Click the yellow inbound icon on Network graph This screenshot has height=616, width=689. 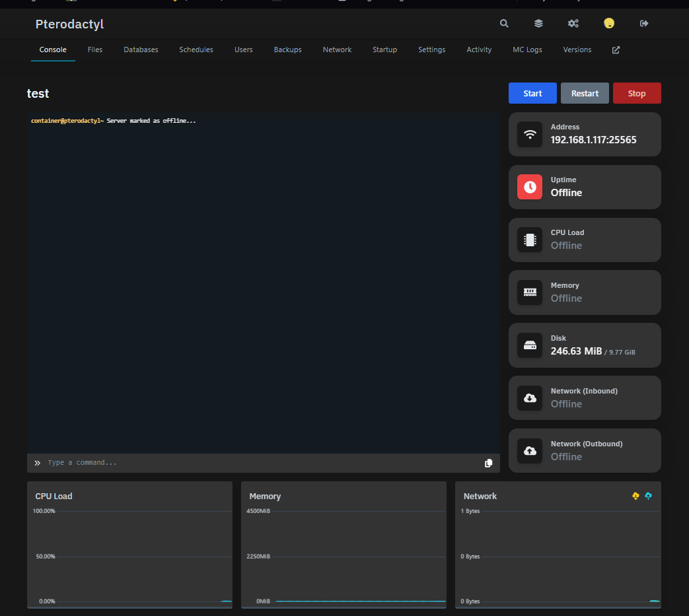pos(635,496)
